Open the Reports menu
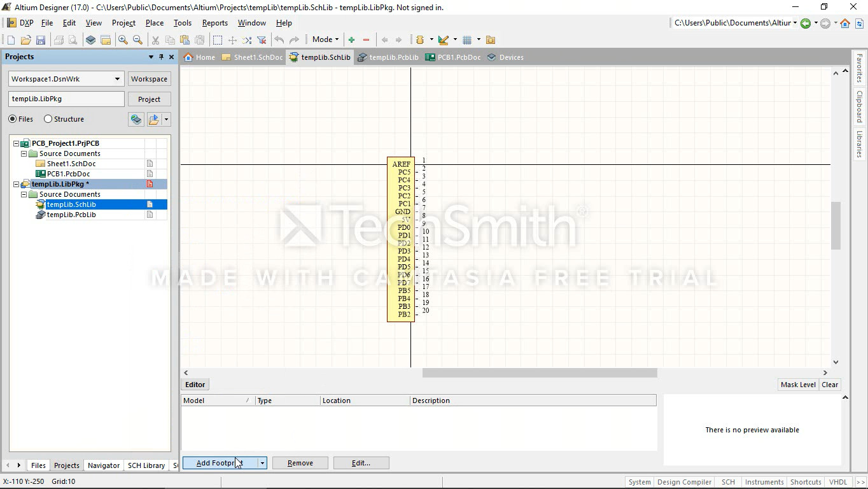The image size is (868, 489). tap(214, 23)
